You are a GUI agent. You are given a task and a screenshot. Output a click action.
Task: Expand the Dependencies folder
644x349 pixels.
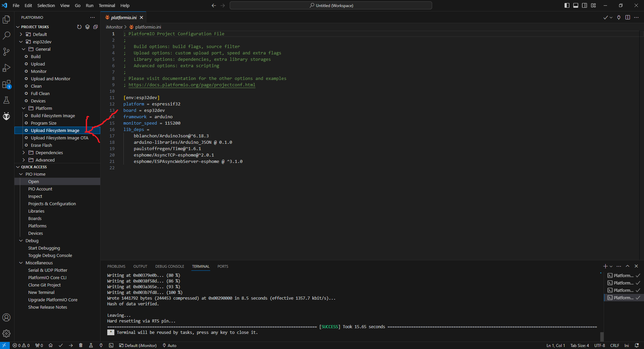click(49, 152)
